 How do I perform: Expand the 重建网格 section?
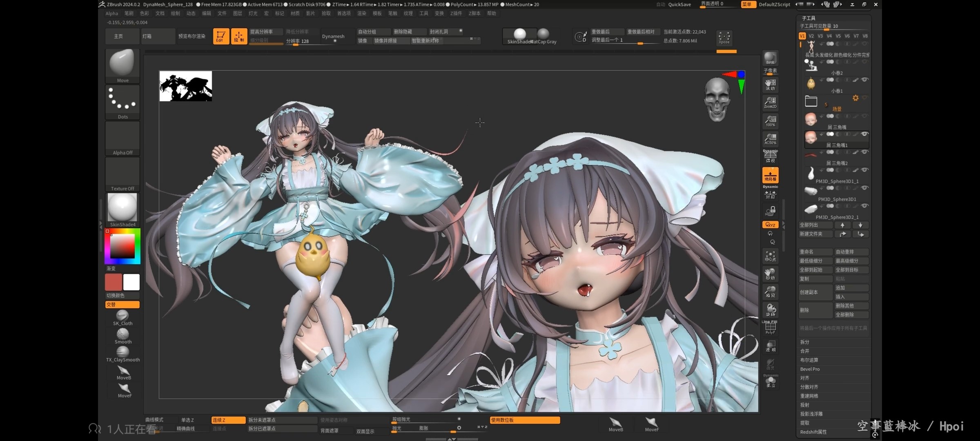point(809,396)
